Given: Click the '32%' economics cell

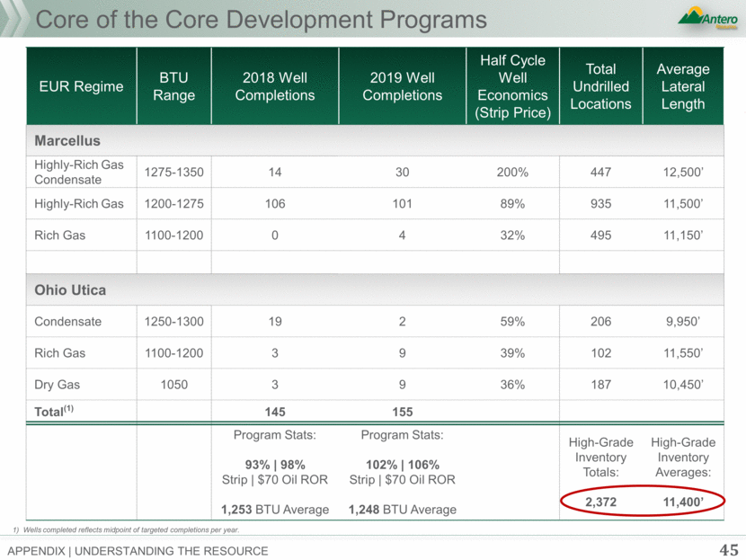Looking at the screenshot, I should click(x=512, y=235).
